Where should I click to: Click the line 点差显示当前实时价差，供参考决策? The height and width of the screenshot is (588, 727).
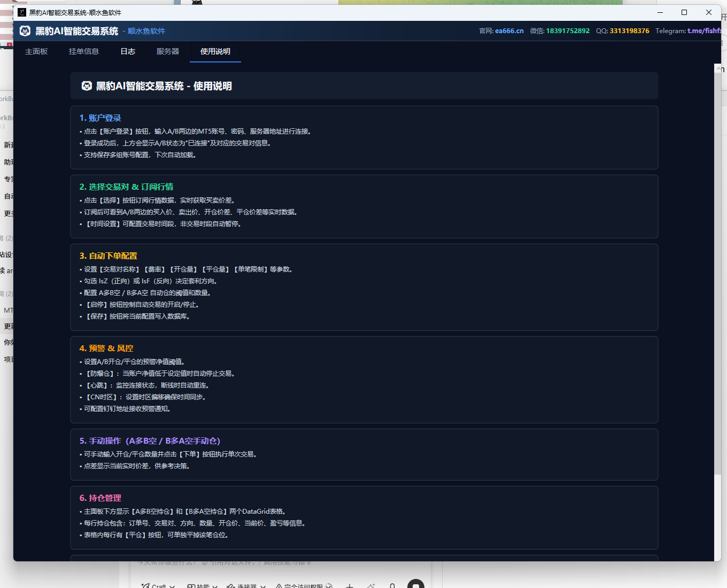[x=136, y=466]
